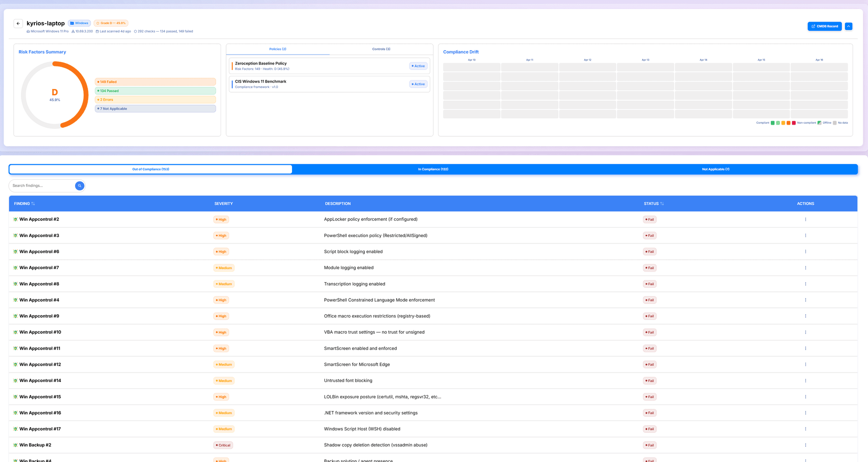Click 'Script block logging enabled' description
Screen dimensions: 868x462
tap(353, 252)
